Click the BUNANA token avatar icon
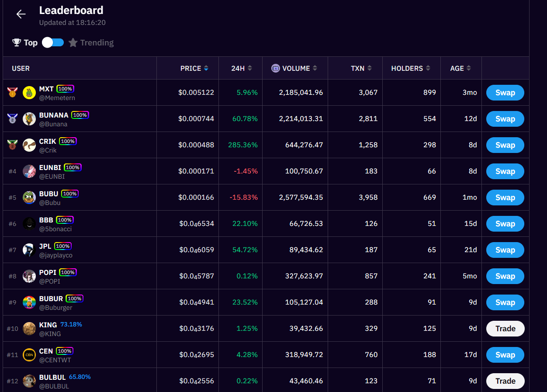The height and width of the screenshot is (392, 547). coord(29,119)
